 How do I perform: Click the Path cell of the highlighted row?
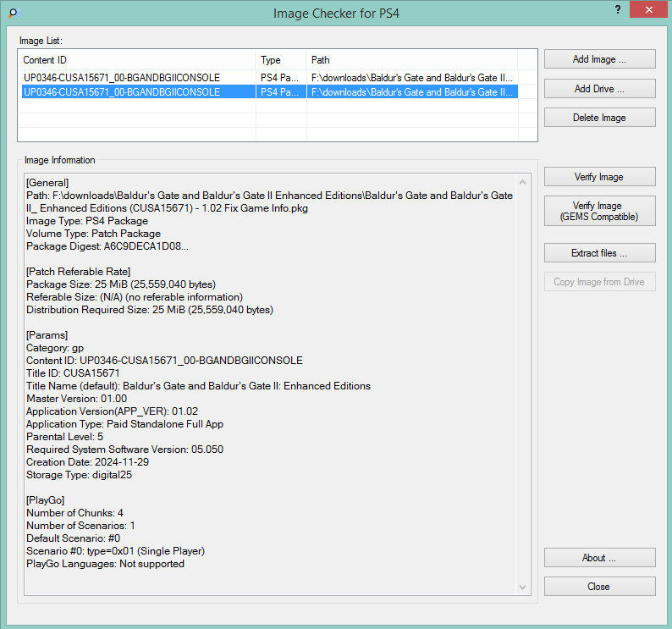click(412, 92)
